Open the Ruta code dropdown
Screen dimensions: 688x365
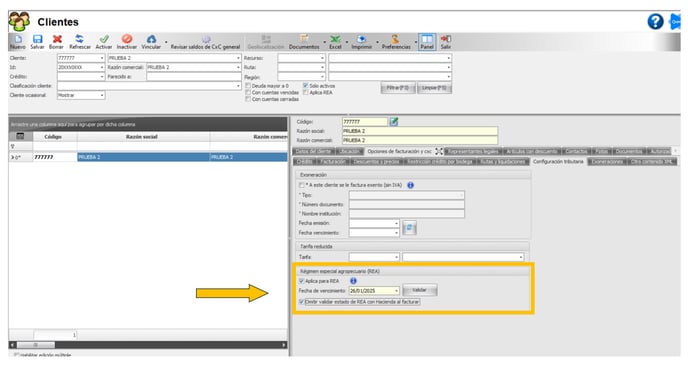pos(322,67)
